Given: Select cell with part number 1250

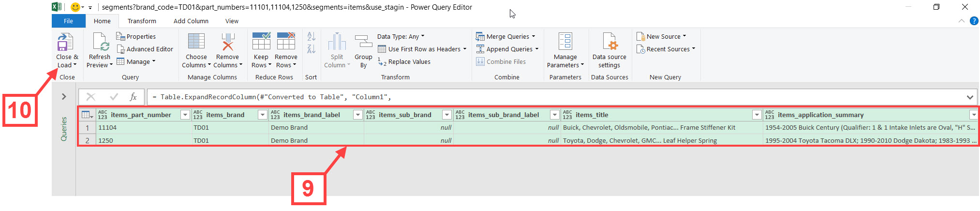Looking at the screenshot, I should [143, 140].
